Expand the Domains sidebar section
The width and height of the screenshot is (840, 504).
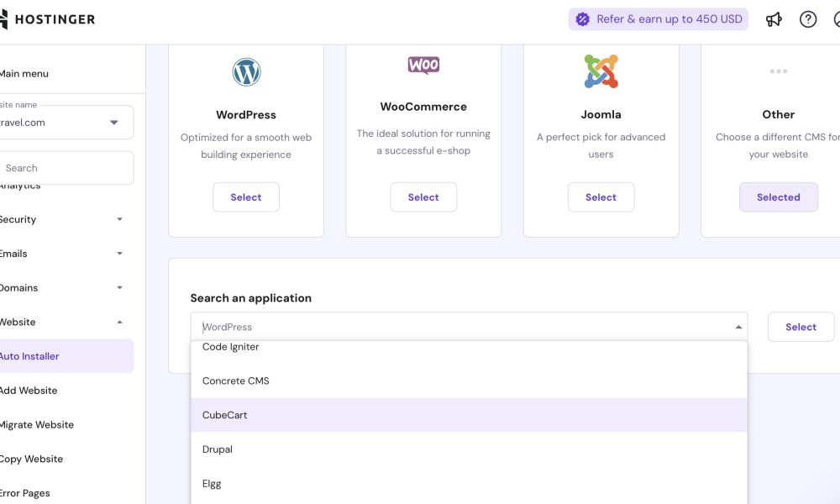click(x=119, y=288)
